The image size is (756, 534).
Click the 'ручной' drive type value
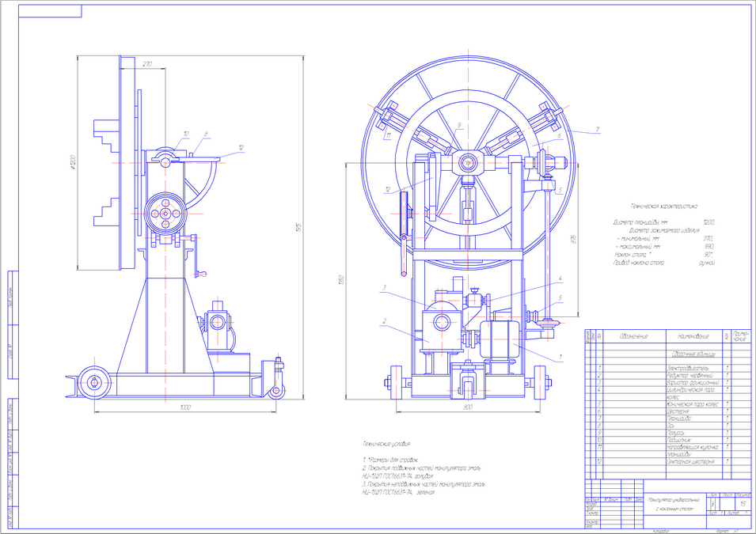pos(706,263)
